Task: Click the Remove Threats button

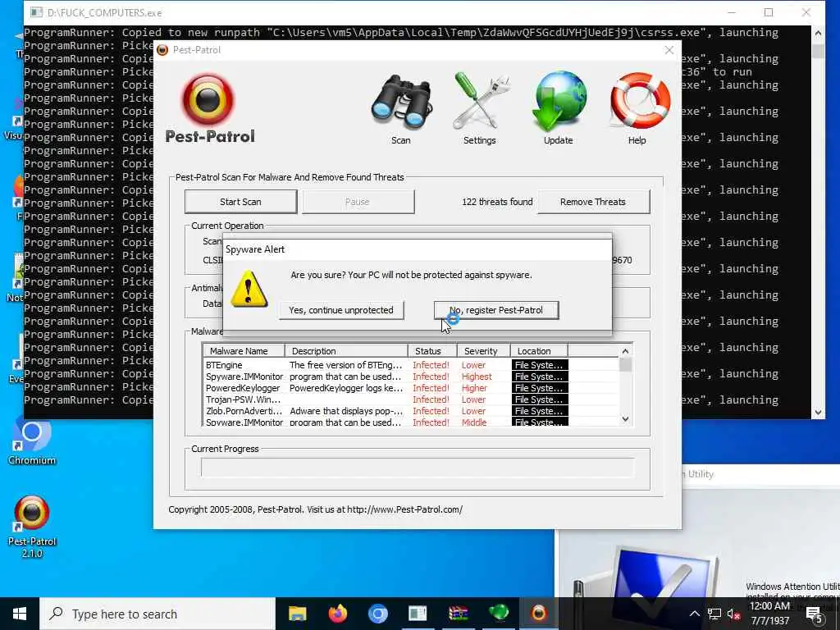Action: coord(593,202)
